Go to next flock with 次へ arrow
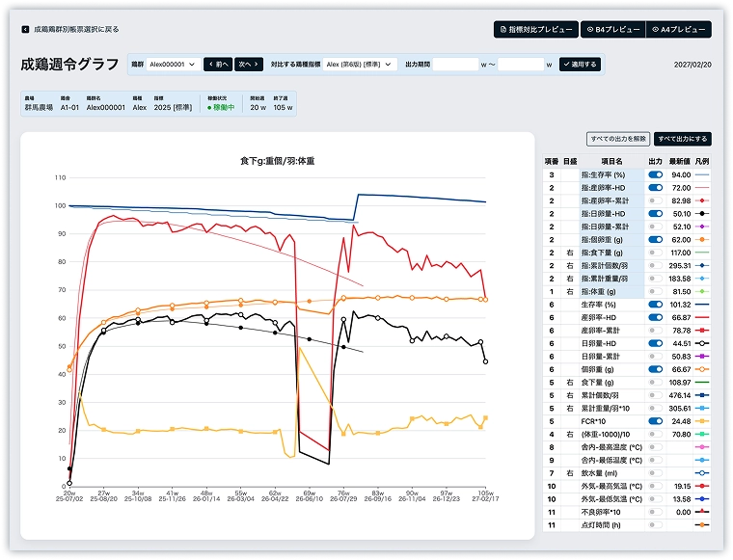Screen dimensions: 733x560 248,65
